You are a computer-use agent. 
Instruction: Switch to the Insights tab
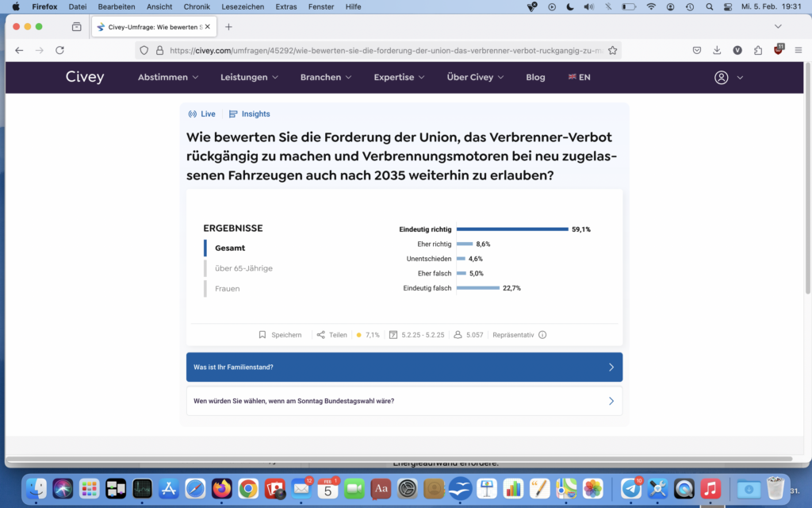point(250,114)
